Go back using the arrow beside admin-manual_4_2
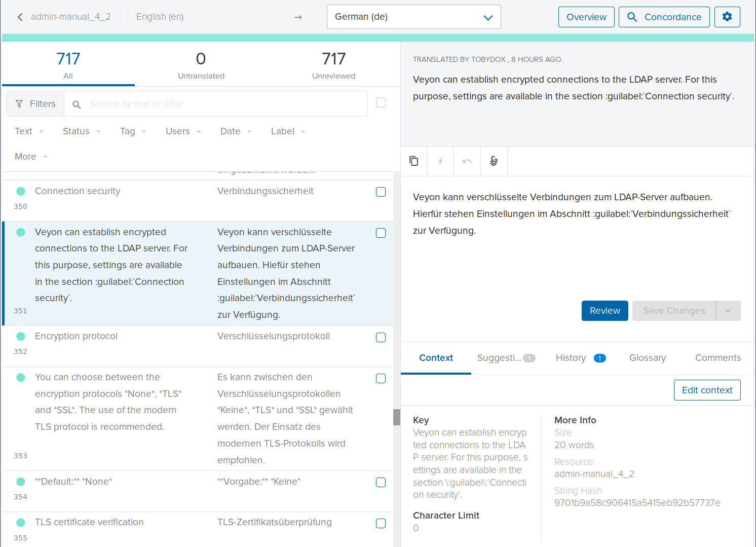Screen dimensions: 756x547 pos(20,17)
